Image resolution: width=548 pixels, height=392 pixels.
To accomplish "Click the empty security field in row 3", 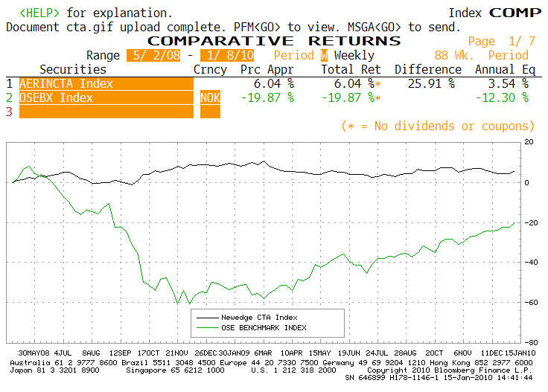I will coord(106,112).
